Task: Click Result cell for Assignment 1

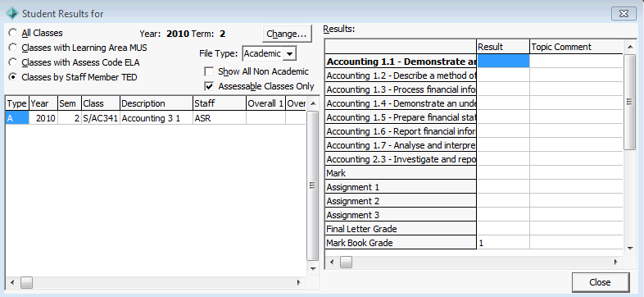Action: pos(503,187)
